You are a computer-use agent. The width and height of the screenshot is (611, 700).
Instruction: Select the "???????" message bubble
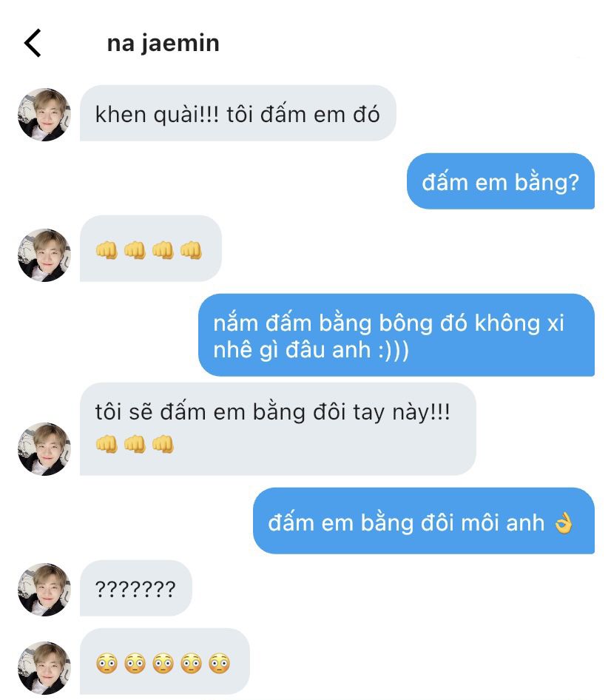coord(135,589)
